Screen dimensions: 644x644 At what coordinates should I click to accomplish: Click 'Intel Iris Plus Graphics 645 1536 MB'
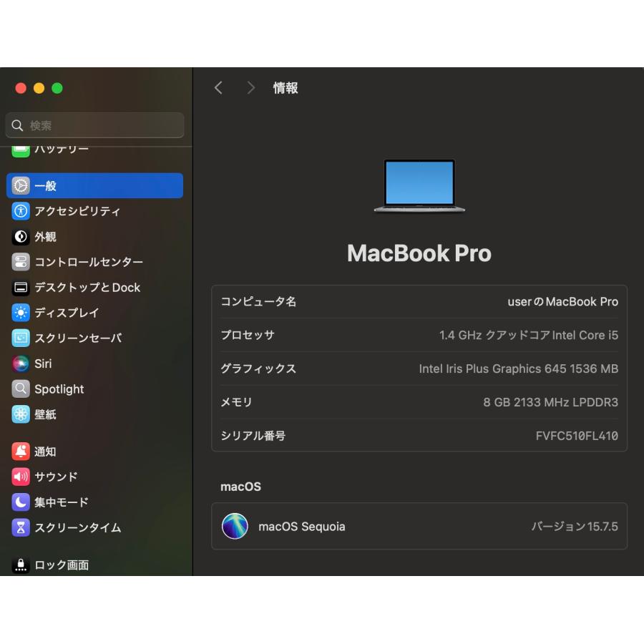pos(518,369)
